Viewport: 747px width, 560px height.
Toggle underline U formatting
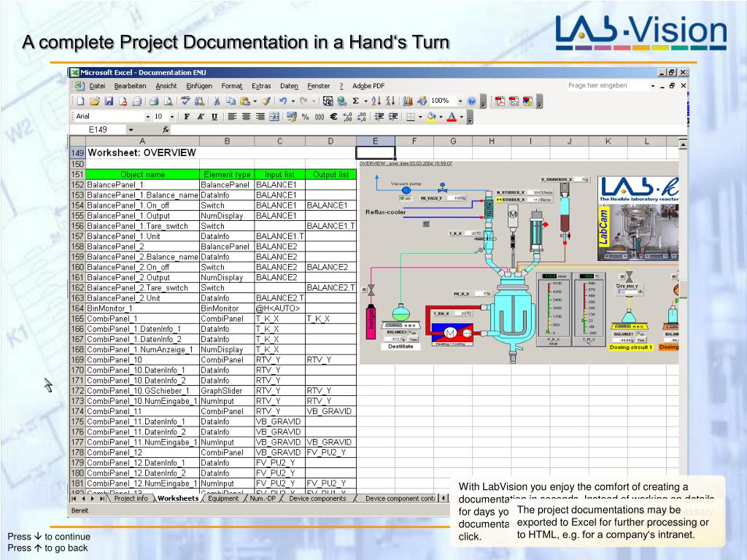(x=214, y=117)
